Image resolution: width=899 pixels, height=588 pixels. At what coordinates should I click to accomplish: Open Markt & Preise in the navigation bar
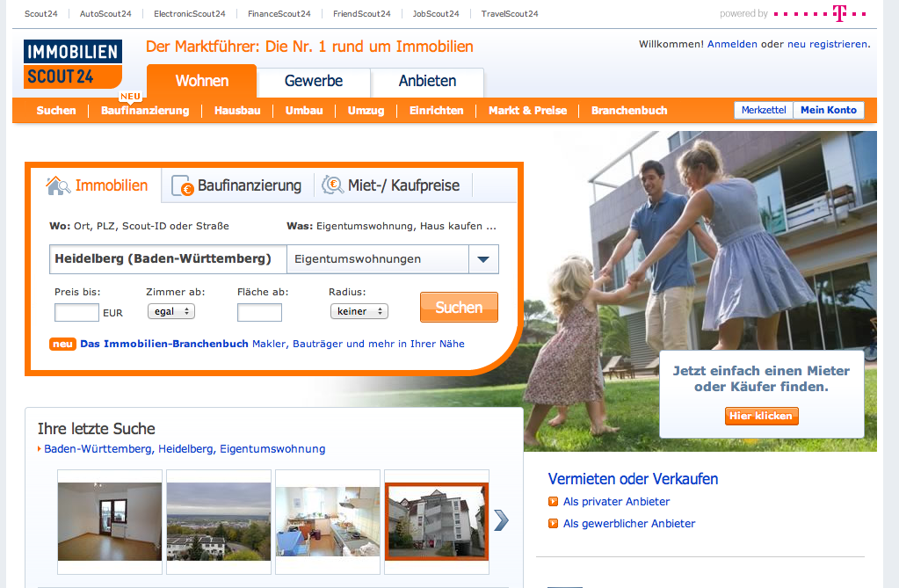(527, 110)
